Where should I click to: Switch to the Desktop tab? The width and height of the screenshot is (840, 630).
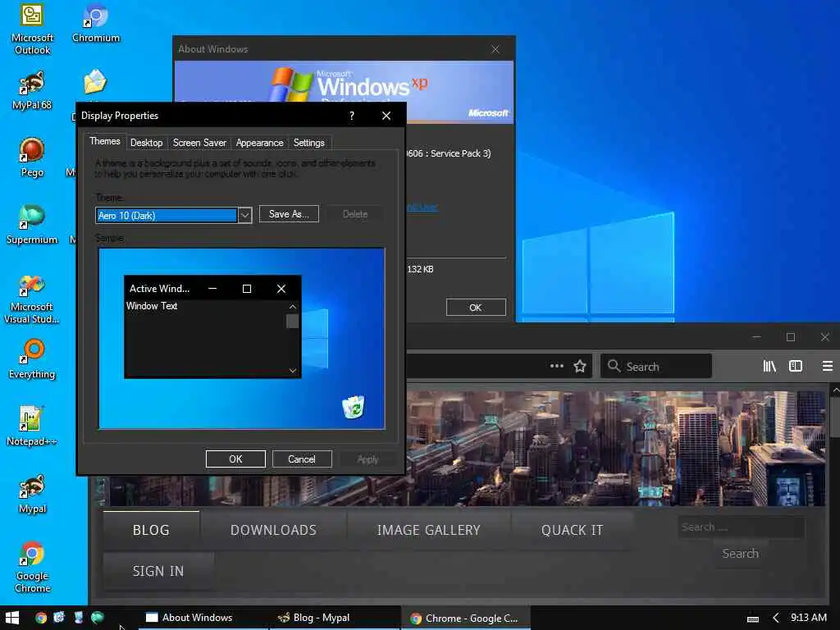(x=146, y=143)
